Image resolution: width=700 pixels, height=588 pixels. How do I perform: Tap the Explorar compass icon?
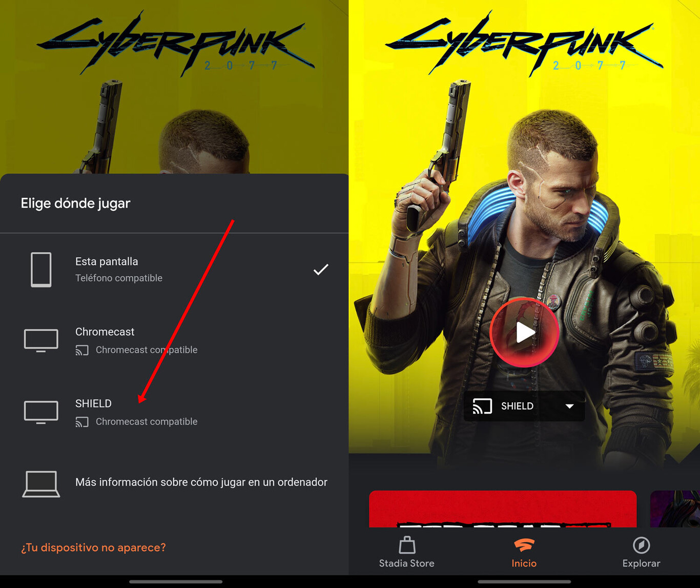coord(641,545)
